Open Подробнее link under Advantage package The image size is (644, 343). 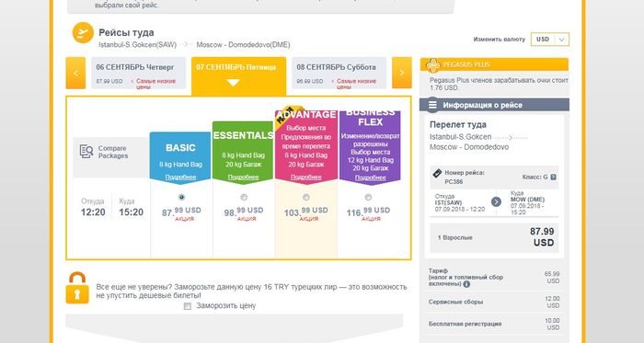click(x=306, y=177)
